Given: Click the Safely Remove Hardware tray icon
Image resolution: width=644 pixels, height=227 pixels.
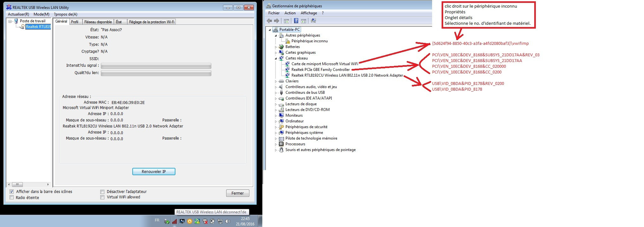Looking at the screenshot, I should point(167,221).
